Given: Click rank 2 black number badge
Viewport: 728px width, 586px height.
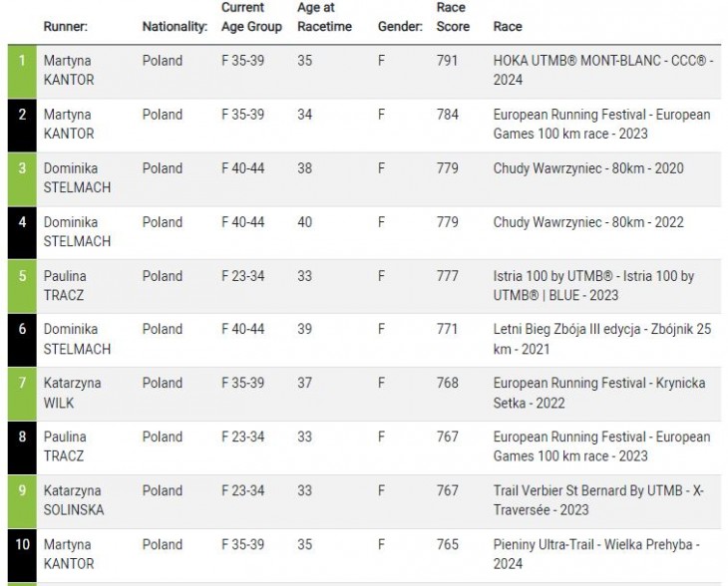Looking at the screenshot, I should [22, 126].
